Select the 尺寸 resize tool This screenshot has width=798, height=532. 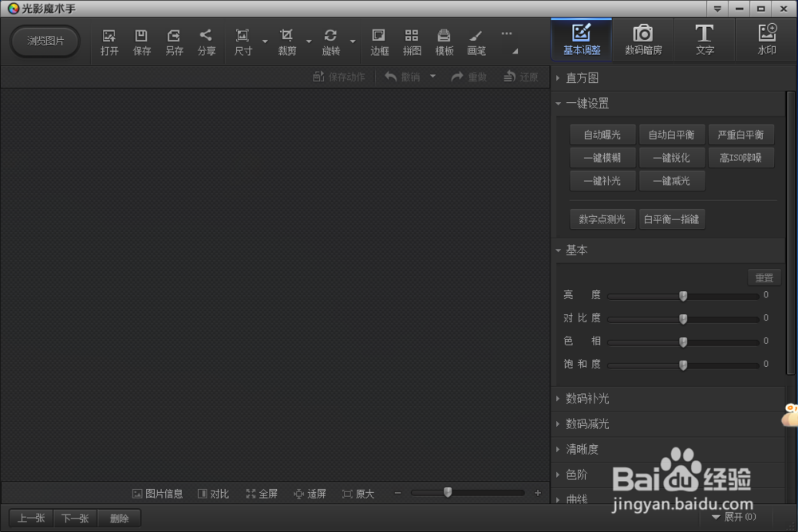[x=243, y=41]
